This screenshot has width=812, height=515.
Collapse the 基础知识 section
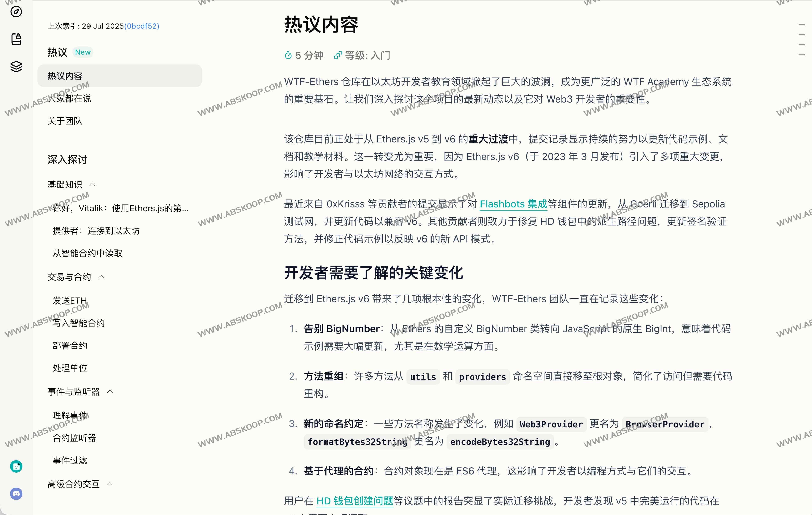click(x=92, y=184)
